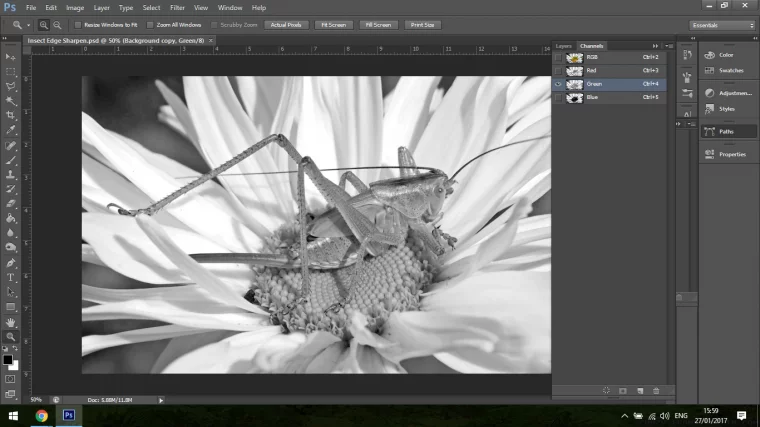Open the Image menu
Screen dimensions: 760x427
[x=75, y=8]
